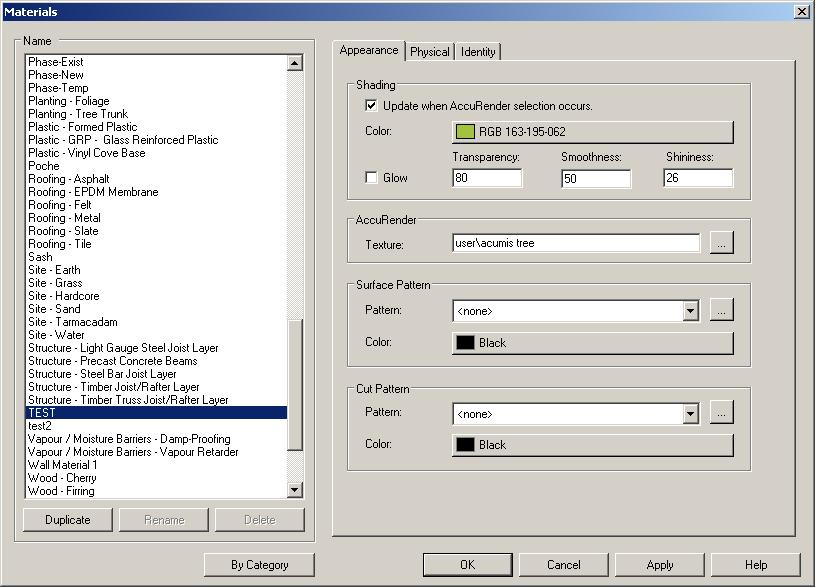Viewport: 815px width, 587px height.
Task: Expand the Cut Pattern dropdown
Action: pos(690,413)
